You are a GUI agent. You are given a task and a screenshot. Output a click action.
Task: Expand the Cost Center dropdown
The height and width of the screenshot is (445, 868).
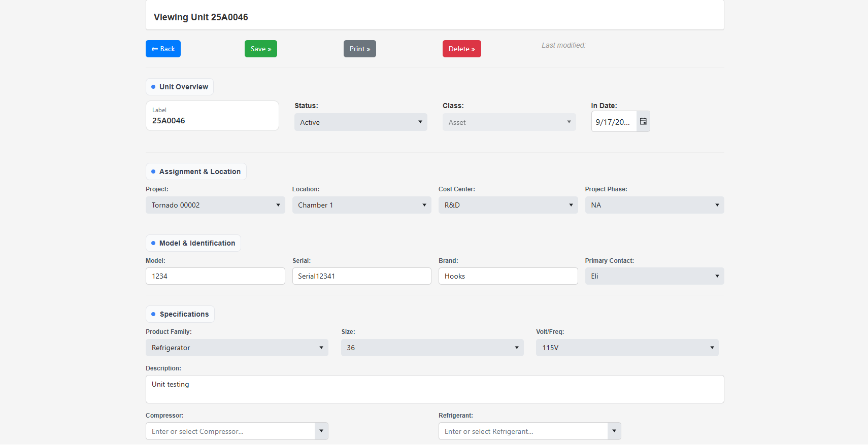click(508, 205)
